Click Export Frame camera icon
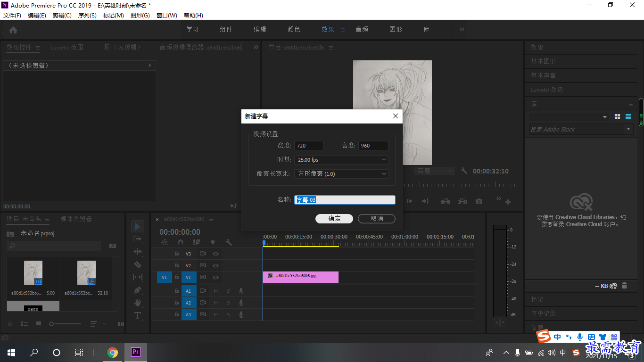This screenshot has width=644, height=362. click(x=479, y=201)
